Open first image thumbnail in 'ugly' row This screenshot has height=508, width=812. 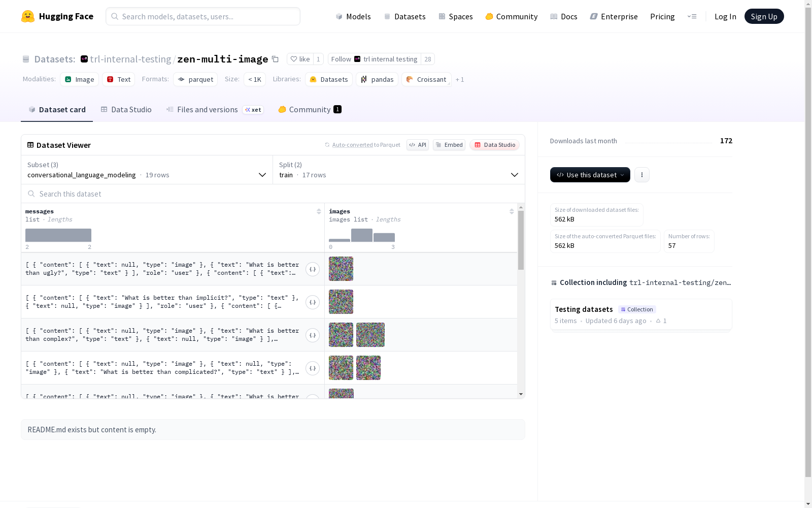pyautogui.click(x=341, y=269)
